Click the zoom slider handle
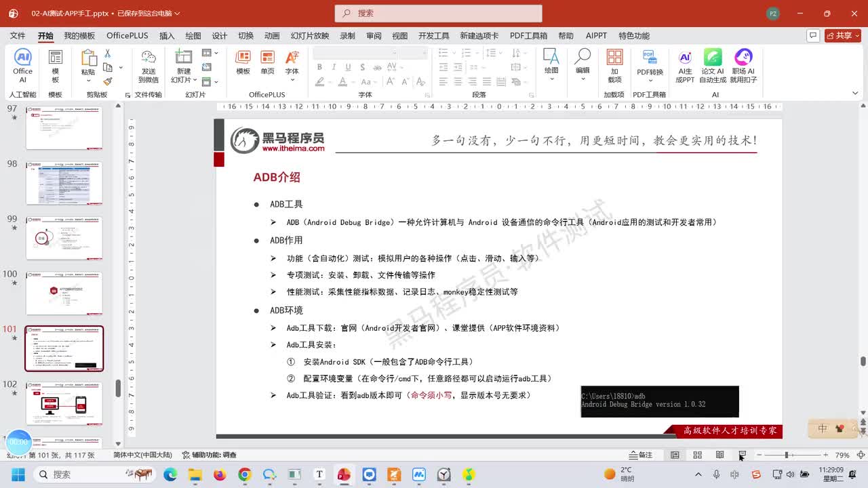Screen dimensions: 868x488 (787, 455)
